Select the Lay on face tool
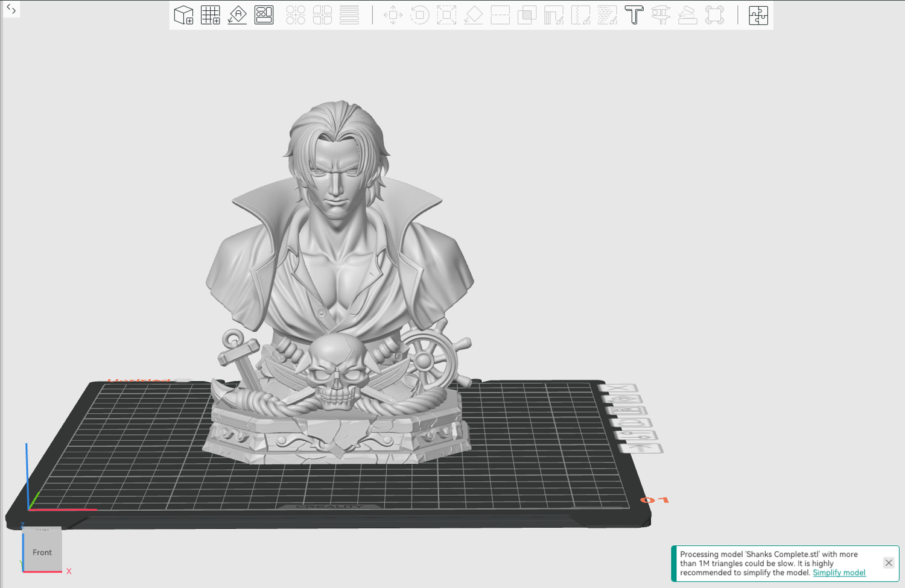 click(x=474, y=15)
